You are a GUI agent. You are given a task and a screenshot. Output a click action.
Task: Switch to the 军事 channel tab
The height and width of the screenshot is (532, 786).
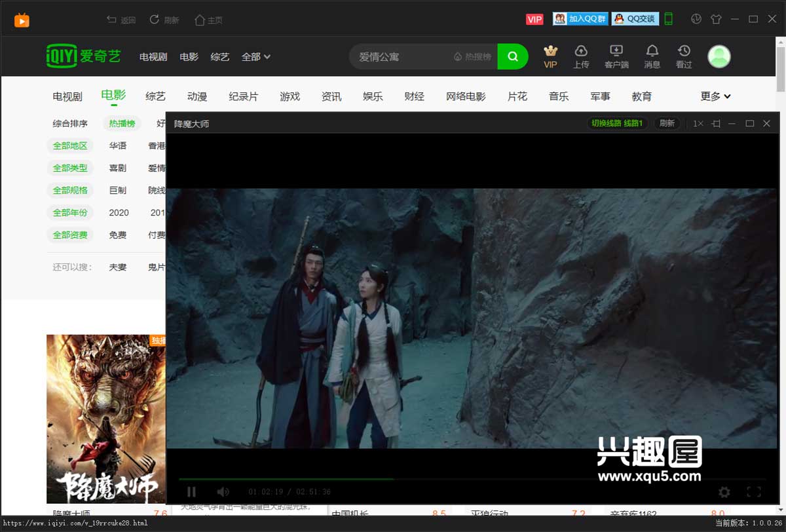pos(600,97)
